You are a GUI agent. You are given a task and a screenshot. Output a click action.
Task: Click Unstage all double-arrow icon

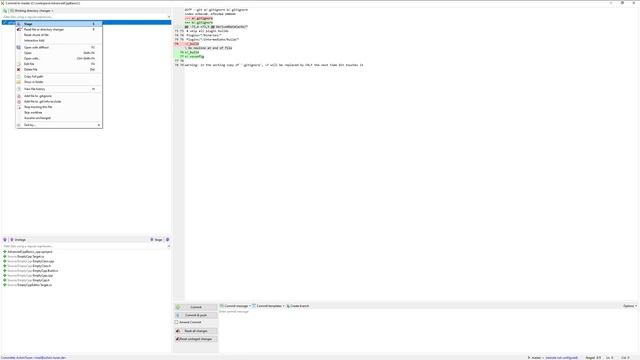[x=5, y=240]
